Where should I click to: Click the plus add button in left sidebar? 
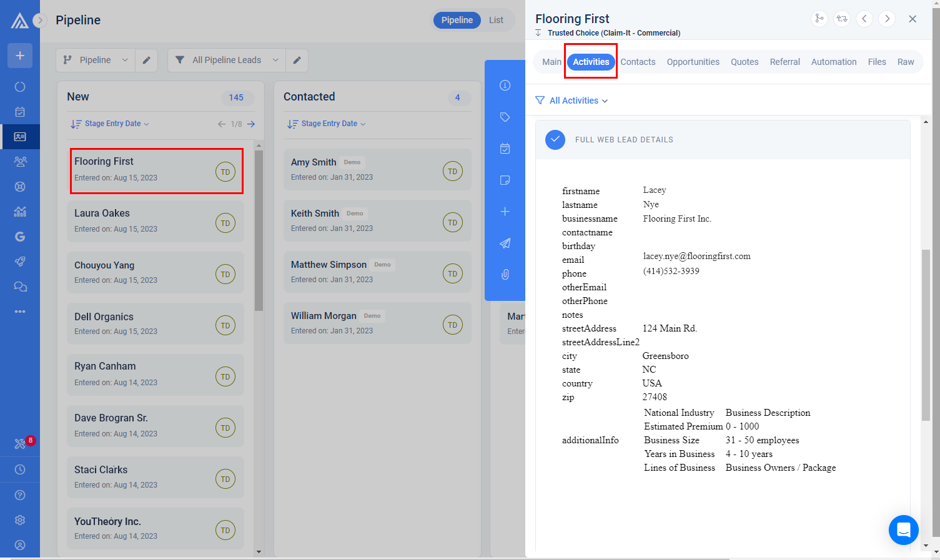20,56
